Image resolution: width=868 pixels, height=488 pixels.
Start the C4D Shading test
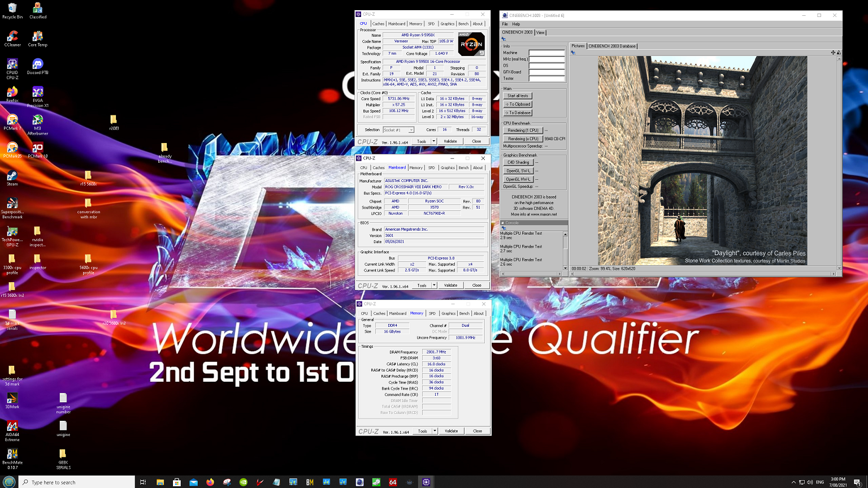point(518,162)
